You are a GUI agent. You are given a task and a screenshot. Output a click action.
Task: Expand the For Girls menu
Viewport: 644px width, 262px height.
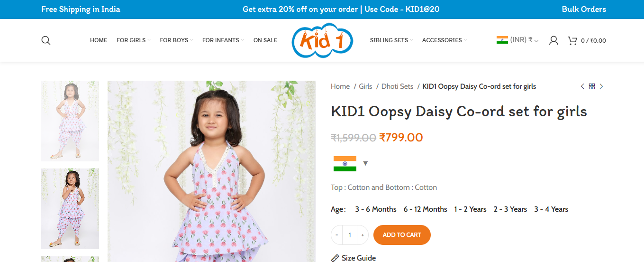(134, 40)
